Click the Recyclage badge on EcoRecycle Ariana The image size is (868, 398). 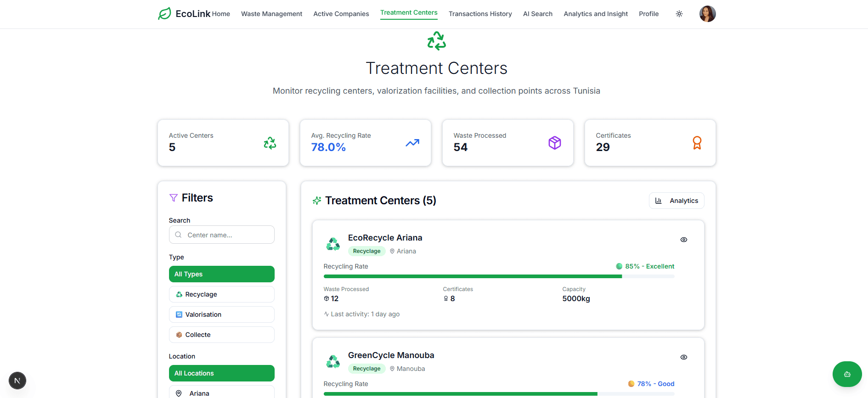click(x=366, y=251)
